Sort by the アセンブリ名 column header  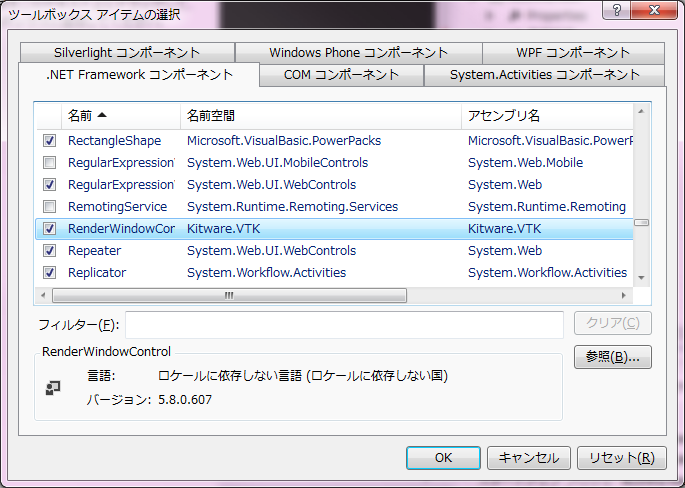pyautogui.click(x=547, y=116)
